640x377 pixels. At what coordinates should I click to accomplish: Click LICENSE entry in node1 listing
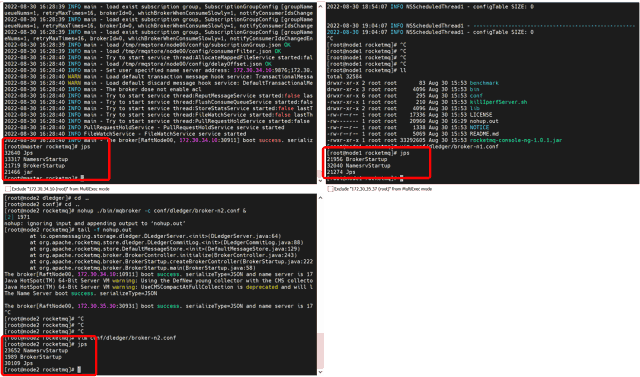click(481, 115)
